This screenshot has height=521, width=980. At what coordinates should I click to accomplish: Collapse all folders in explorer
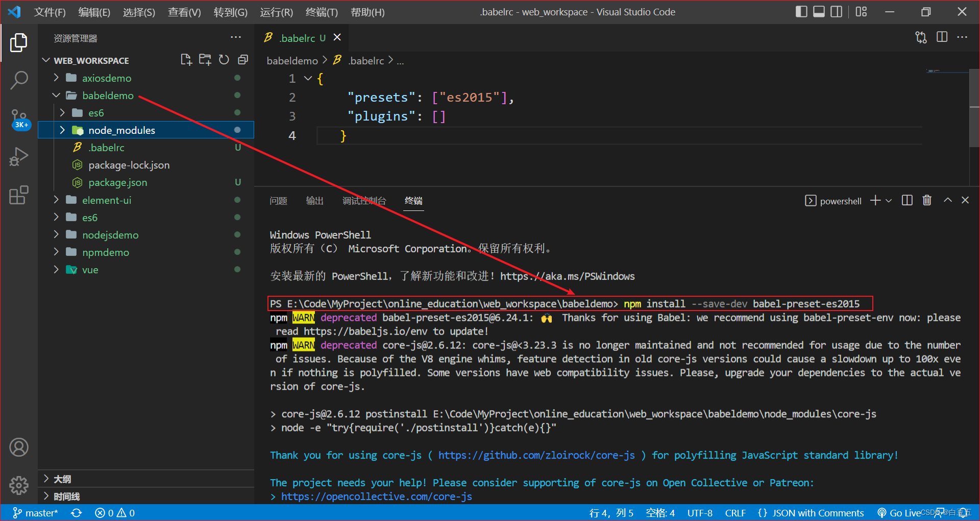pyautogui.click(x=243, y=60)
